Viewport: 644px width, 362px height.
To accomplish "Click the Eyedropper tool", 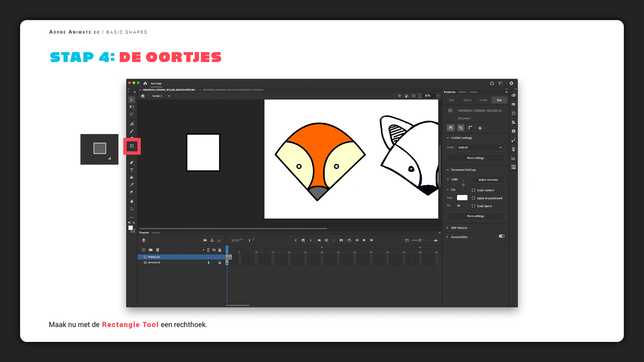I will click(131, 185).
